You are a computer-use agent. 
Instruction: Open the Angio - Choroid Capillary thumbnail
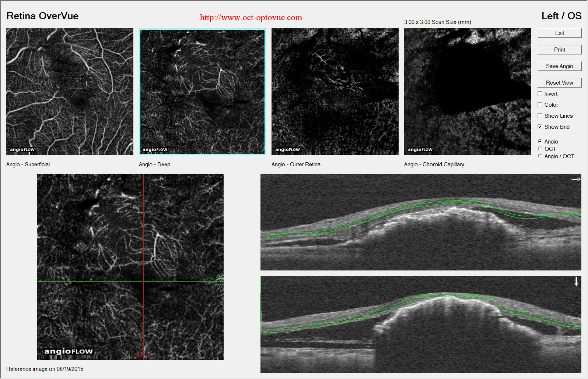point(468,92)
